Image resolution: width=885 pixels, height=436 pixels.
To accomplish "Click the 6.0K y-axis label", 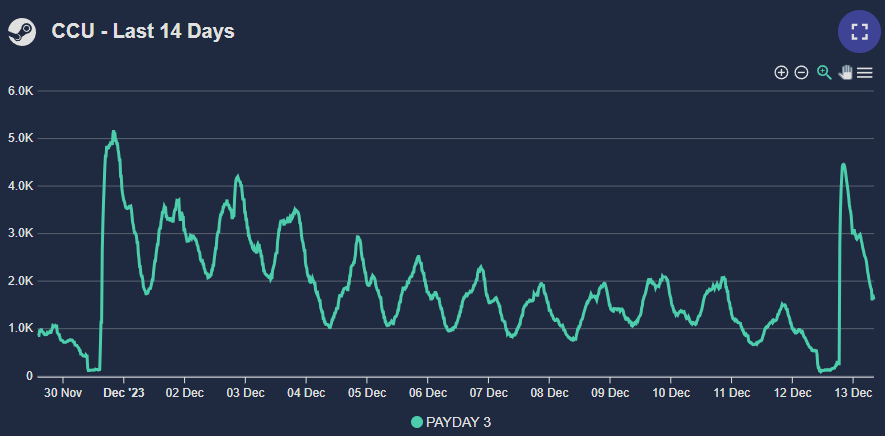I will pos(21,91).
